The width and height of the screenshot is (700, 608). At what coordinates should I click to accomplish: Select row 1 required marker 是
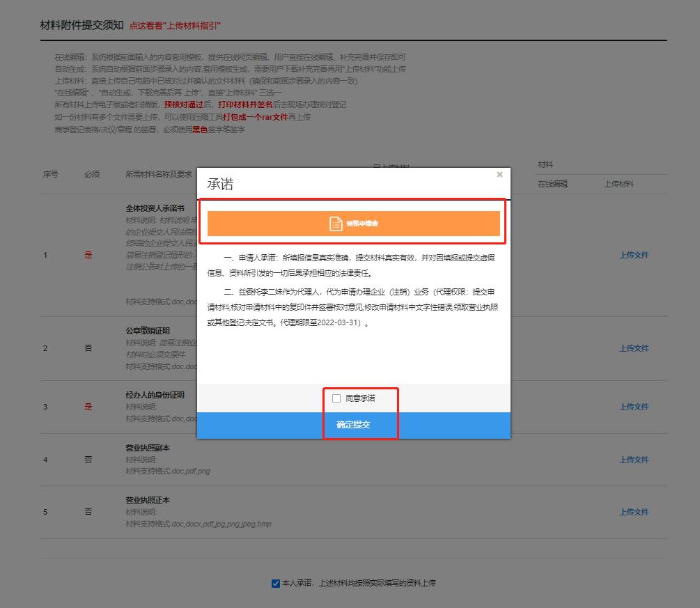(88, 256)
